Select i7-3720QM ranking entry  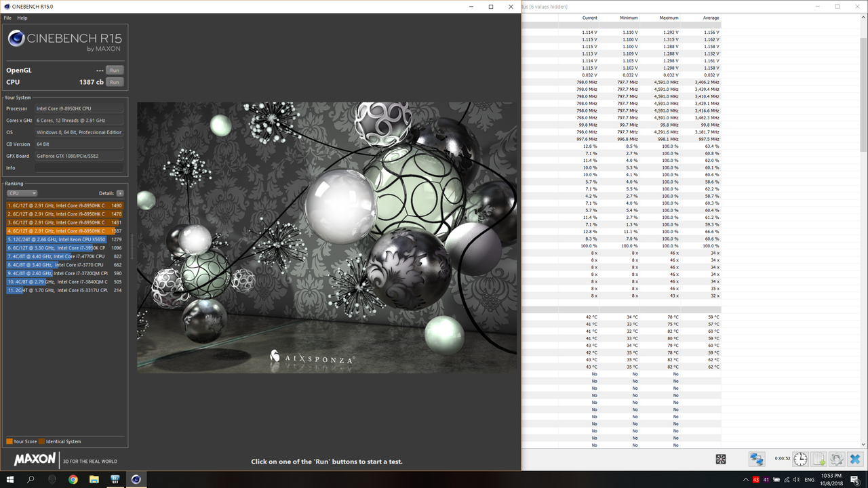(65, 273)
